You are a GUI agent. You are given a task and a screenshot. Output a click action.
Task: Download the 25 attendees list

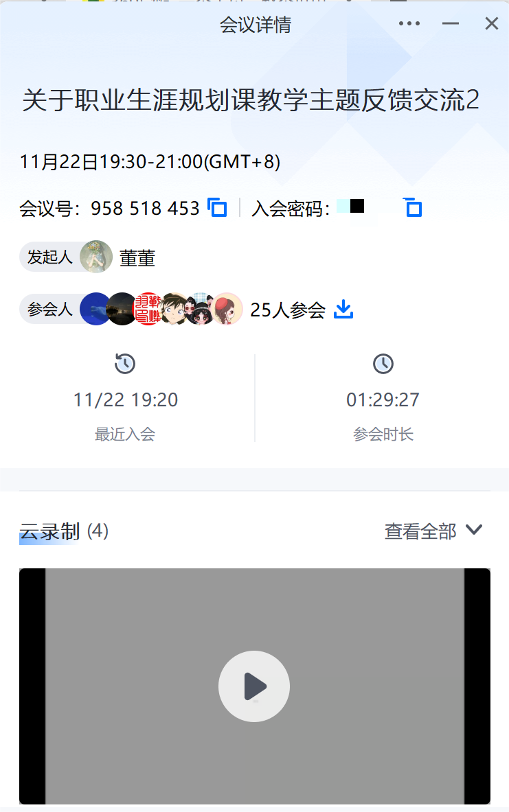[343, 309]
